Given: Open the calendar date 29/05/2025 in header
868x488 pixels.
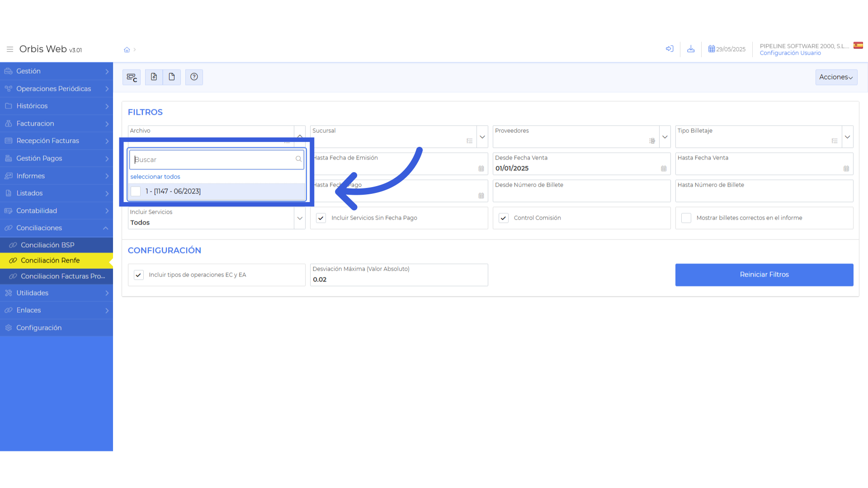Looking at the screenshot, I should pos(726,49).
